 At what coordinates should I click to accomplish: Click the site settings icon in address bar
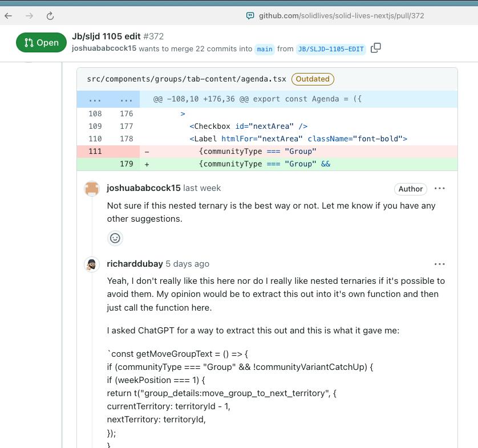(x=250, y=16)
